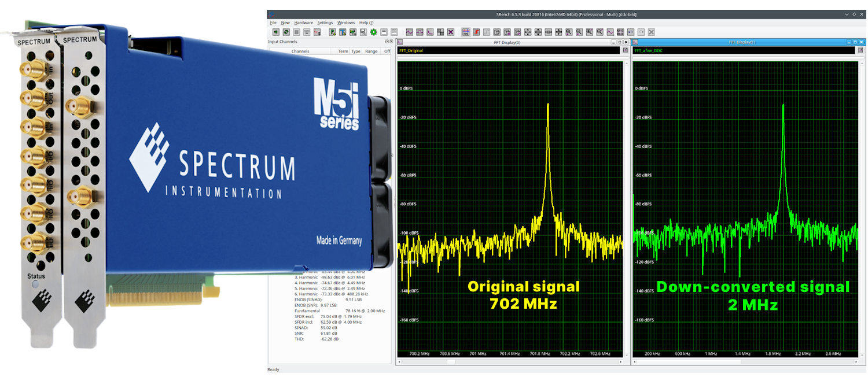Viewport: 868px width, 381px height.
Task: Create a new signal display from the toolbar
Action: [x=409, y=33]
